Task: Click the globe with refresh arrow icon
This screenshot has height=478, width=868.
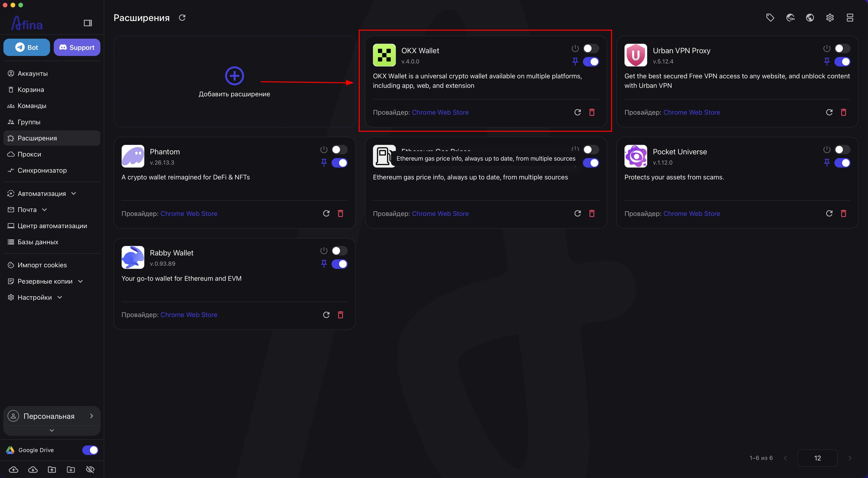Action: pos(790,18)
